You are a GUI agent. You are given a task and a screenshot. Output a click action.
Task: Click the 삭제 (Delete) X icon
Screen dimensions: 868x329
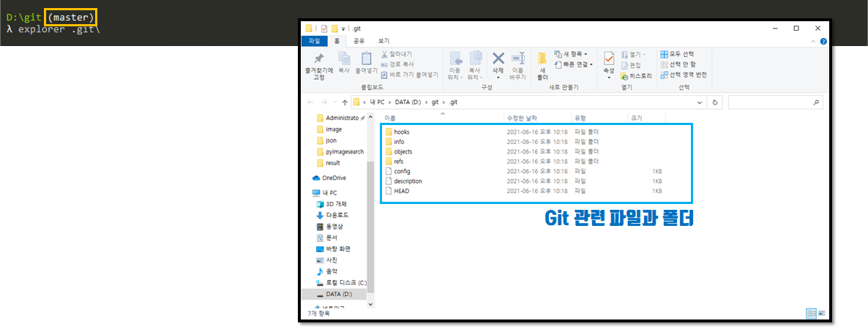click(x=498, y=58)
